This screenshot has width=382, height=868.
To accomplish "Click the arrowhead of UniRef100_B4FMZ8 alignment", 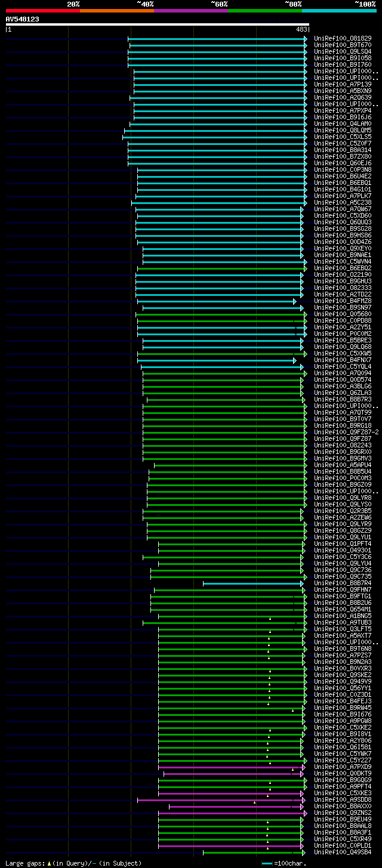I will click(x=295, y=301).
